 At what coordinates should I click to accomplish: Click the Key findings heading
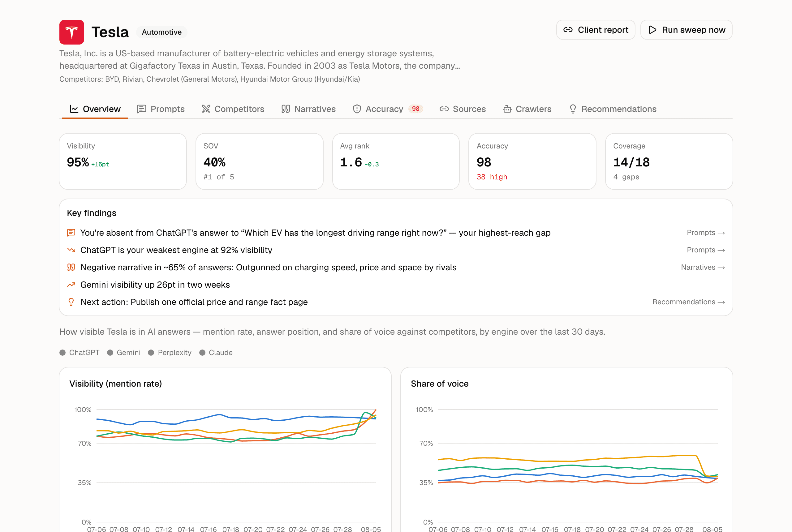tap(92, 213)
